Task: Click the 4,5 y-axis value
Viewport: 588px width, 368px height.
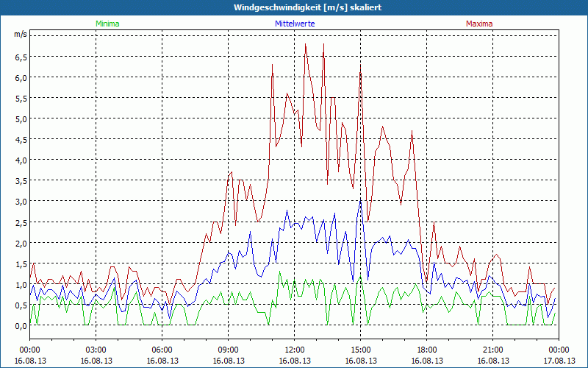Action: pyautogui.click(x=21, y=140)
